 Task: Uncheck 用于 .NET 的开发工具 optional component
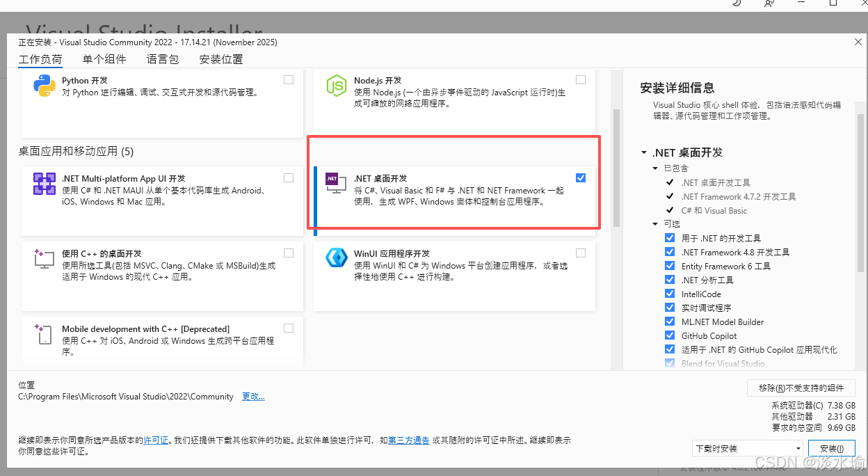coord(670,238)
